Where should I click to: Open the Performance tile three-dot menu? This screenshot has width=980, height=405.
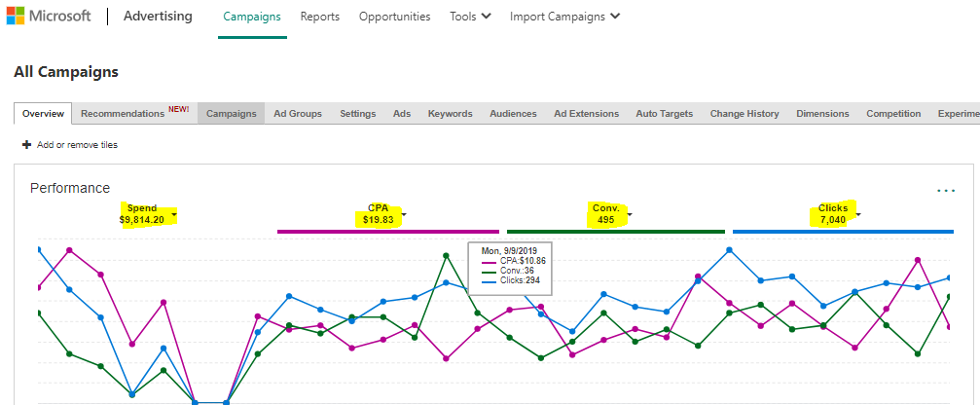945,191
